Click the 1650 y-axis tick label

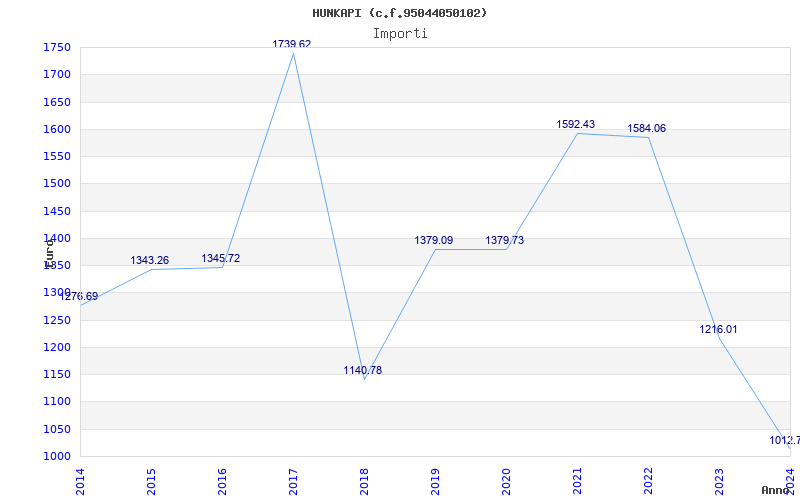pos(57,102)
